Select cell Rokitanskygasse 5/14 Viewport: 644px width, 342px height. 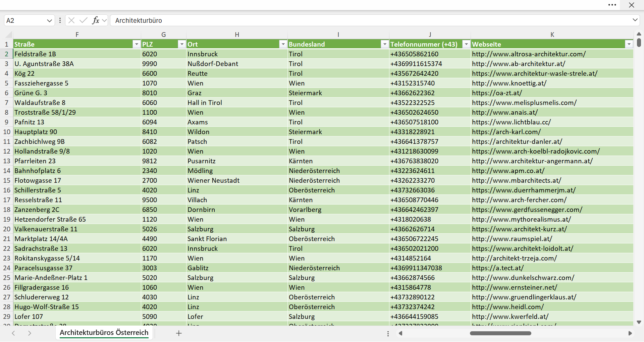click(x=77, y=258)
